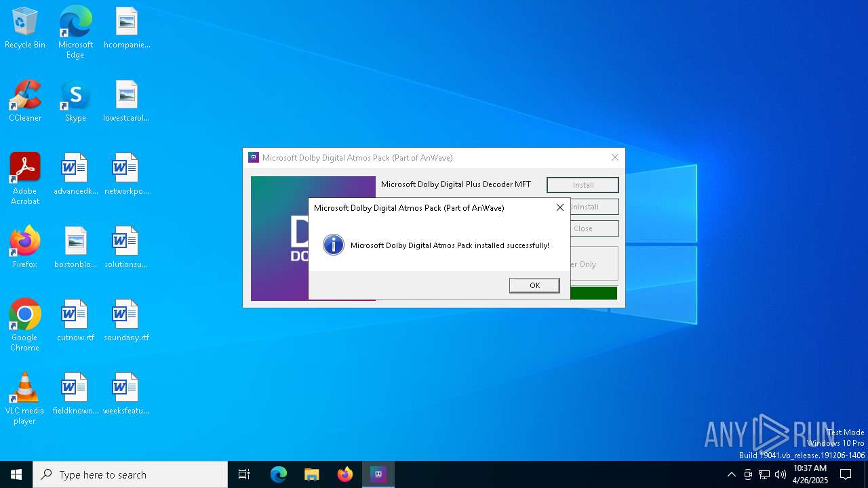The image size is (868, 488).
Task: Open the taskbar clock and date
Action: point(810,474)
